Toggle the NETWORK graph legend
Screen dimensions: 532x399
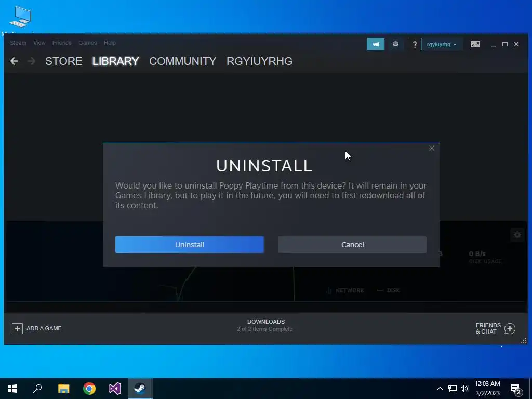345,290
